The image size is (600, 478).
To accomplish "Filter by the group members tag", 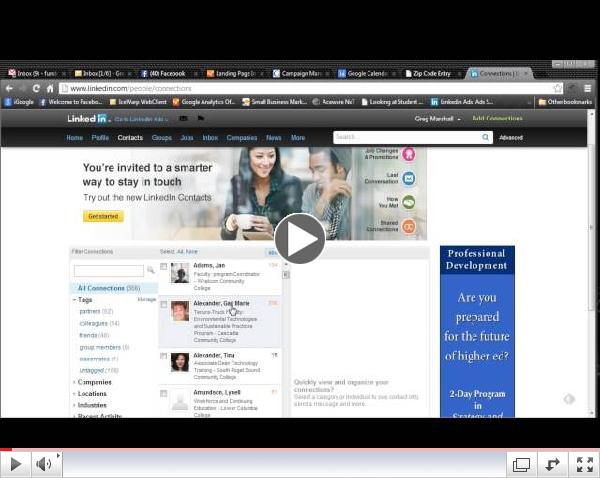I will coord(104,347).
